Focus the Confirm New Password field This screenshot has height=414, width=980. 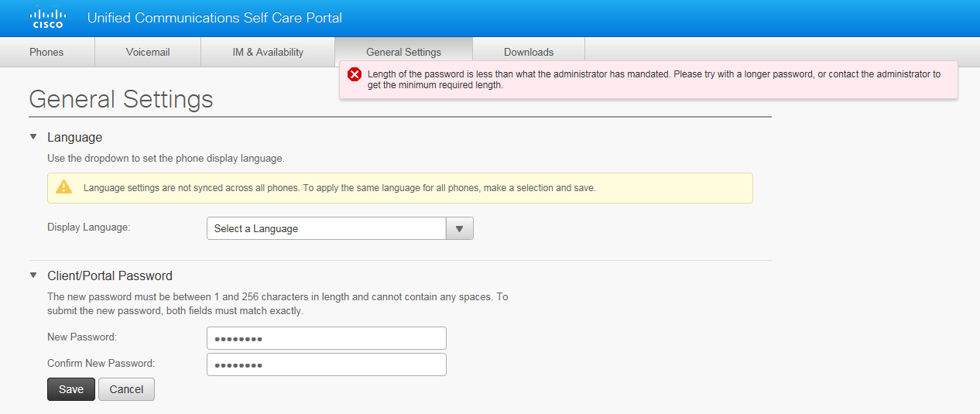[x=327, y=364]
